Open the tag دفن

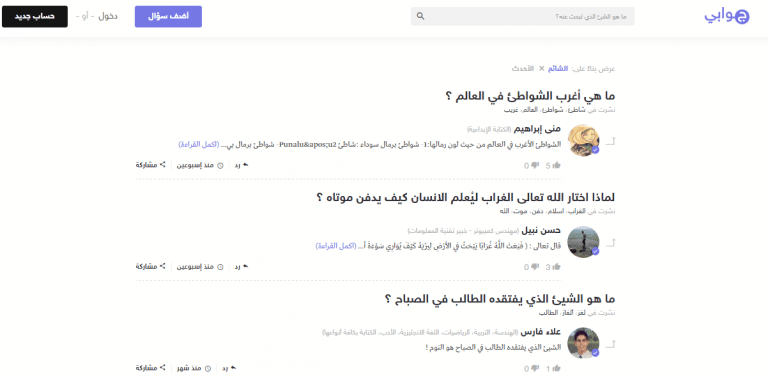click(x=536, y=212)
